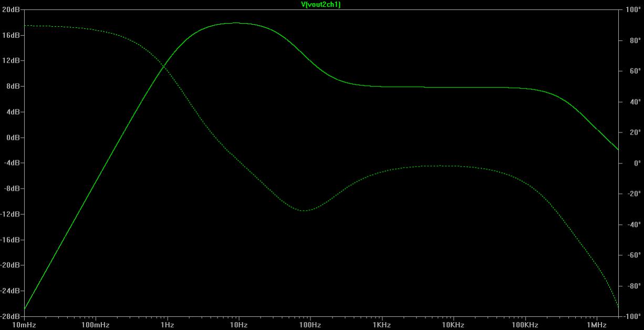Click the 16dB left axis label
Image resolution: width=644 pixels, height=330 pixels.
11,35
